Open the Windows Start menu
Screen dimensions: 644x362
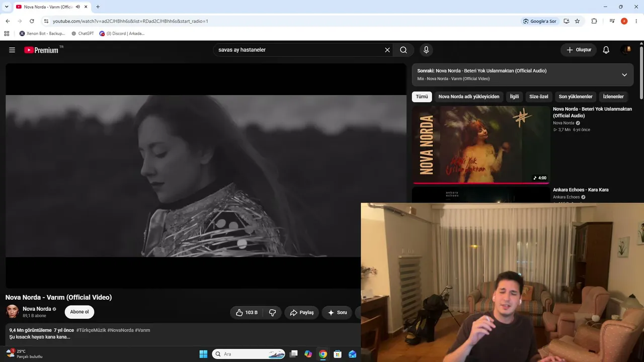(x=203, y=354)
